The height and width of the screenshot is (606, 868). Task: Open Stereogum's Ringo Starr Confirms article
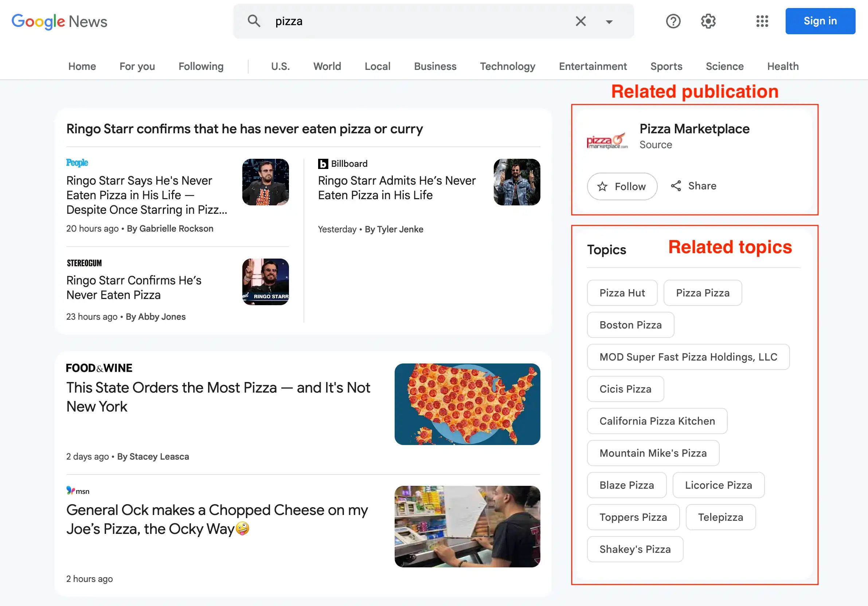point(134,287)
